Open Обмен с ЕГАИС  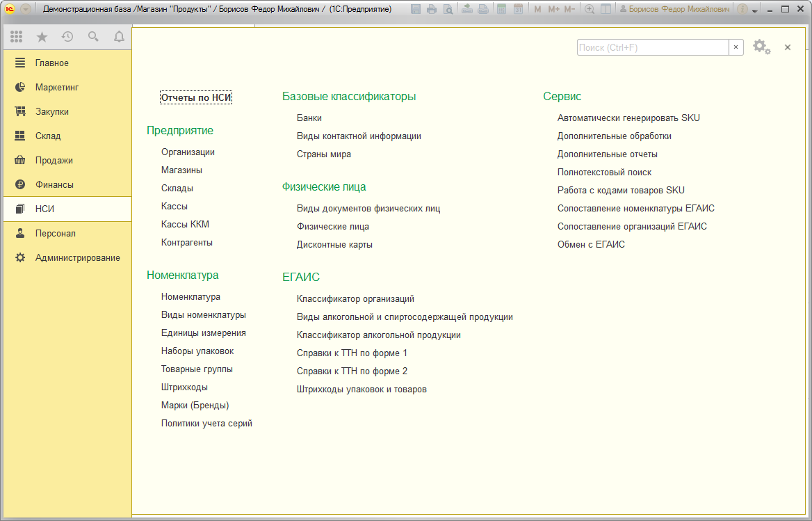591,244
